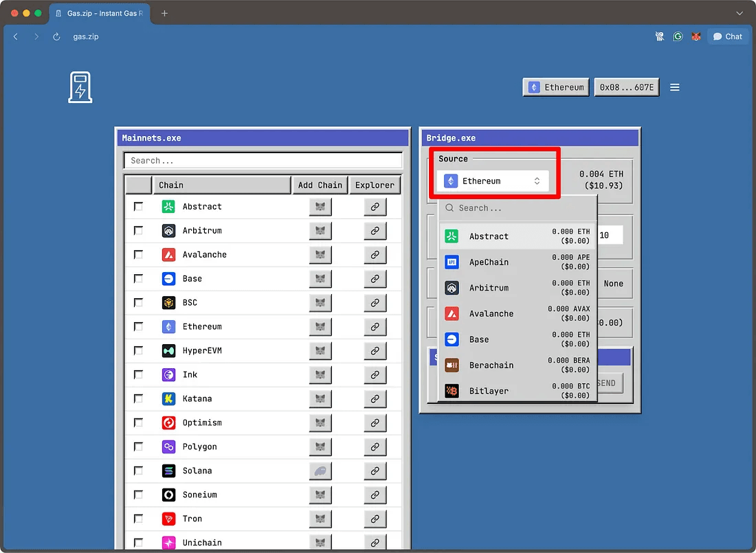Check the Ethereum chain checkbox
Image resolution: width=756 pixels, height=553 pixels.
pos(138,326)
